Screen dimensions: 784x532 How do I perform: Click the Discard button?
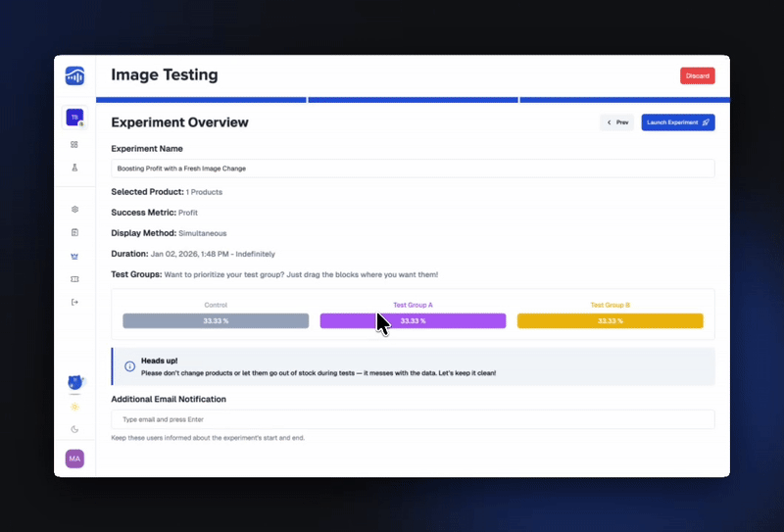click(x=697, y=75)
